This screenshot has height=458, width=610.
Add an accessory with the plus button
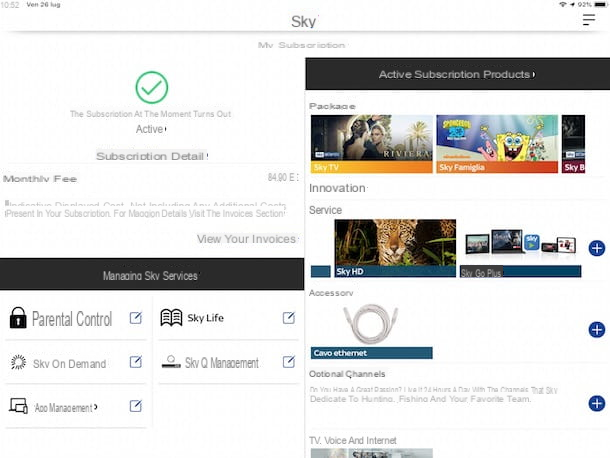click(596, 330)
